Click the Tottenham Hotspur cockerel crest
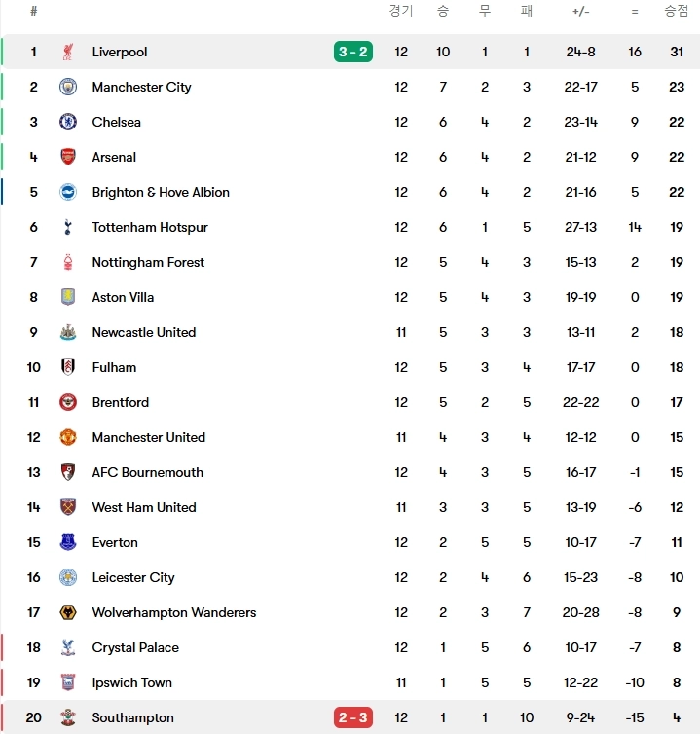Image resolution: width=700 pixels, height=734 pixels. 68,227
